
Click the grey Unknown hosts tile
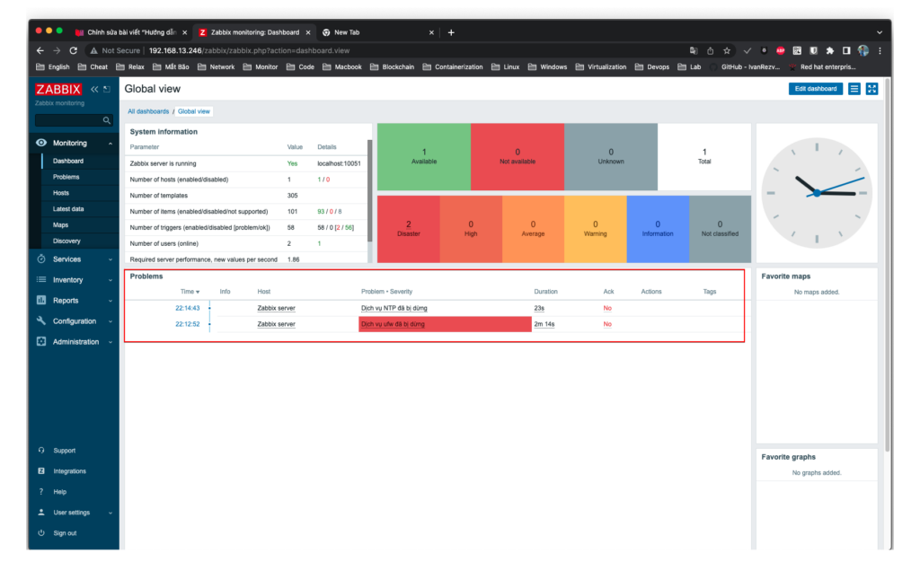611,156
